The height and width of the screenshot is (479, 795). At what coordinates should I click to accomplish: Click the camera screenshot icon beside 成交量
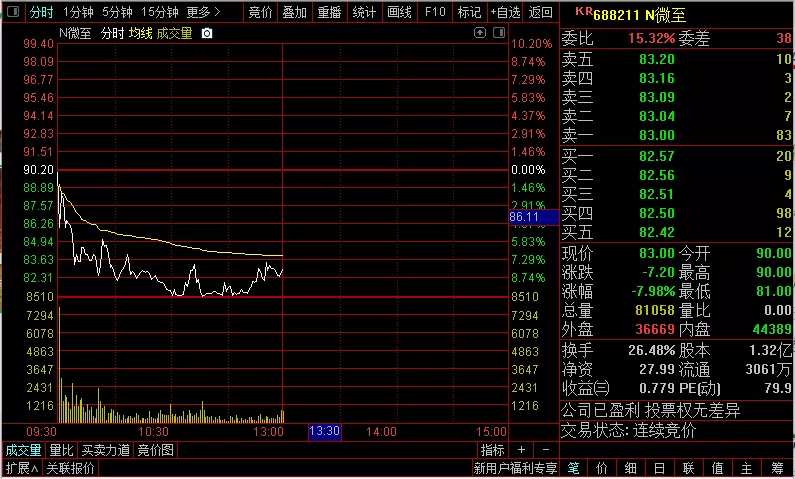pyautogui.click(x=207, y=33)
